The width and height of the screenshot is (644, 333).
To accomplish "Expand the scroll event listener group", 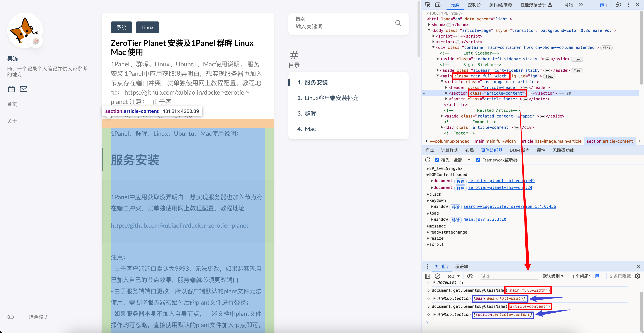I will coord(428,244).
